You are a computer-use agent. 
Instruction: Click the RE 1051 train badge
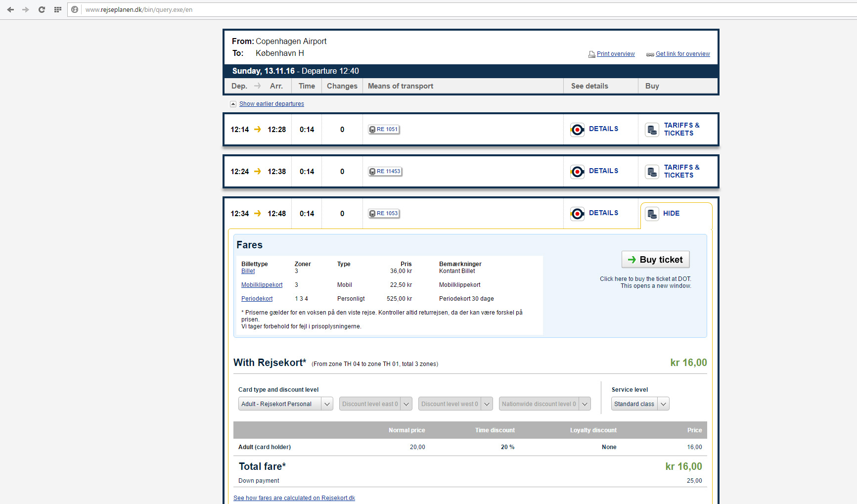384,130
